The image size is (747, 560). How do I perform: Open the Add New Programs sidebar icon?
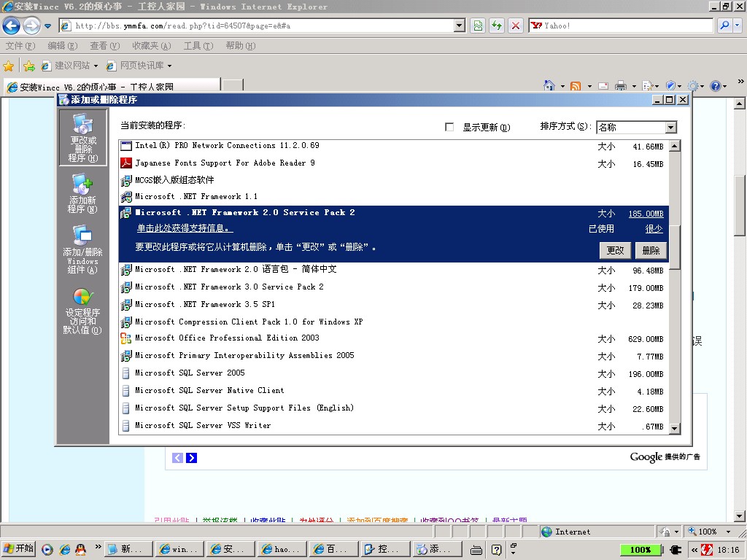[82, 193]
